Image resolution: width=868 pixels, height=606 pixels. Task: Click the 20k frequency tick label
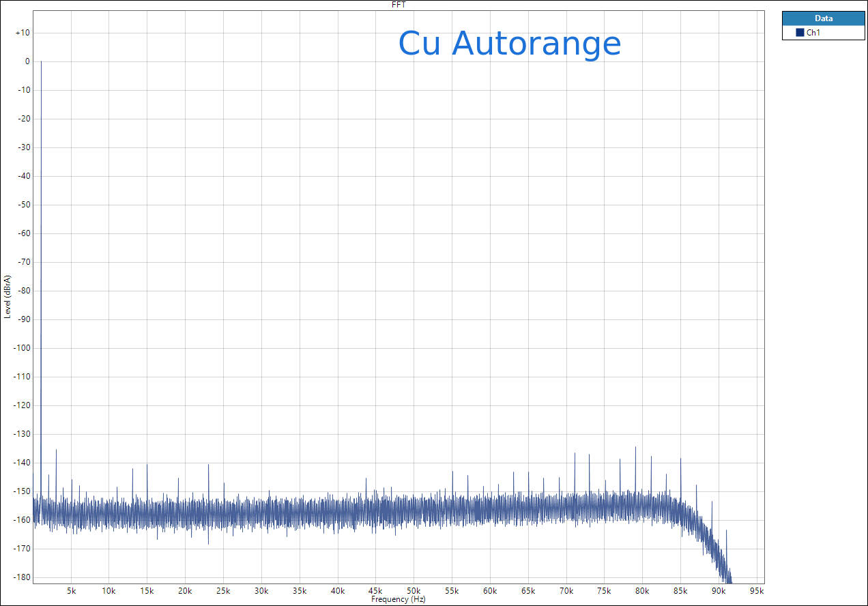point(185,590)
